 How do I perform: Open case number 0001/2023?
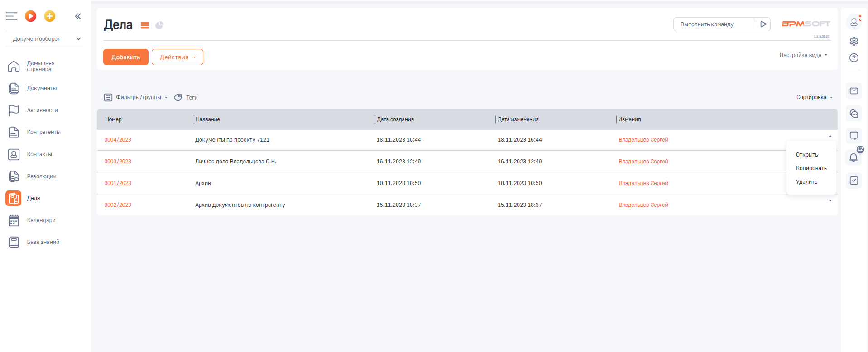[118, 183]
